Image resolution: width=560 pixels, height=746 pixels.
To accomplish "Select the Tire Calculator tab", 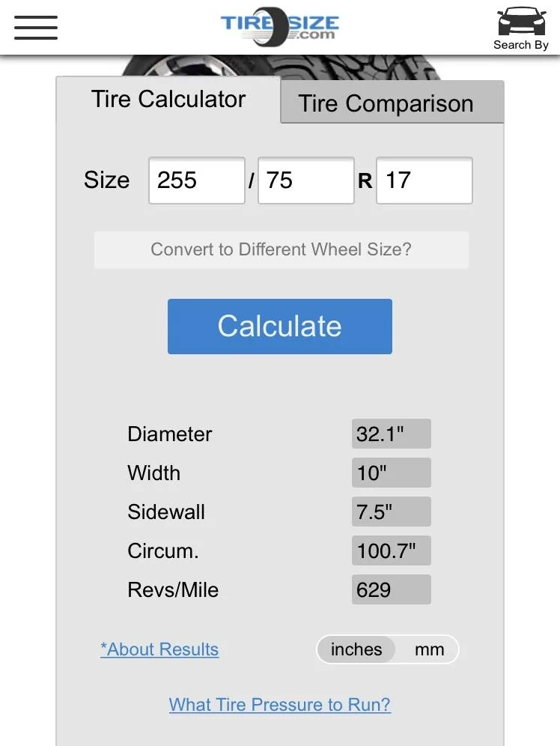I will tap(168, 100).
